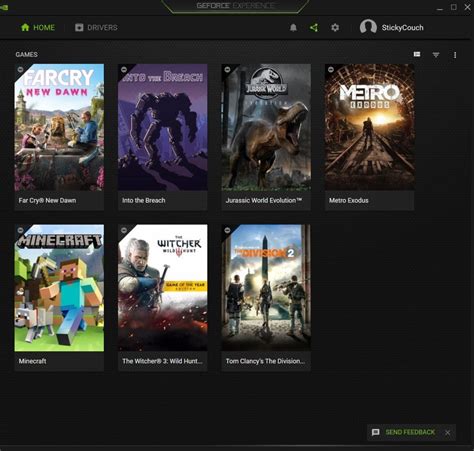Screen dimensions: 474x451
Task: Open the games filter icon
Action: (x=436, y=55)
